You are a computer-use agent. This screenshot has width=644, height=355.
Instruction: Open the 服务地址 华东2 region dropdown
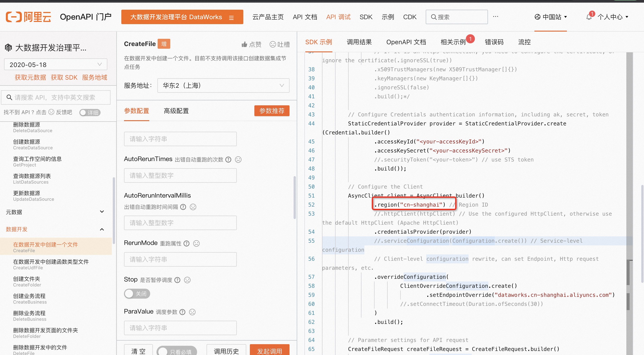(x=223, y=85)
